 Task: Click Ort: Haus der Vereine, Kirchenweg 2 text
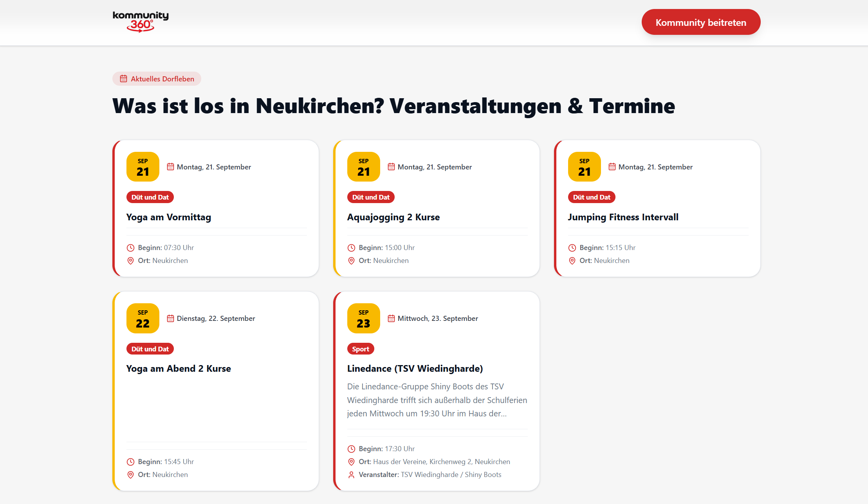click(435, 462)
